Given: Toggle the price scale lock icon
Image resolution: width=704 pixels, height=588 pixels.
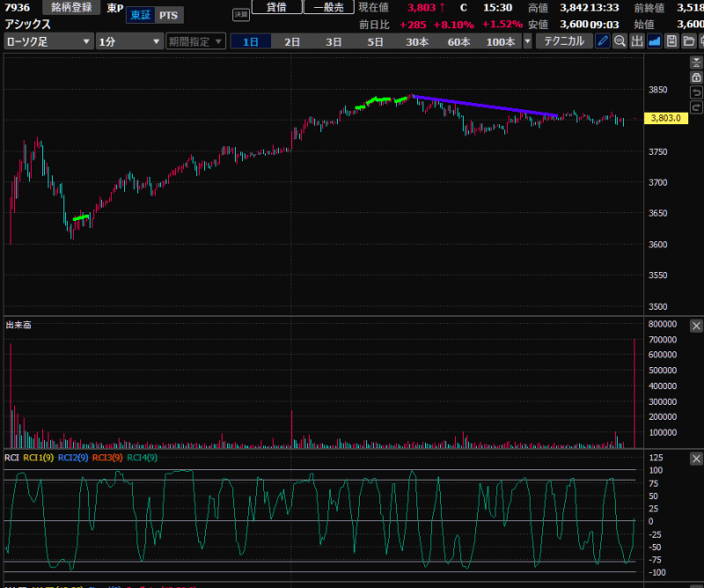Looking at the screenshot, I should pos(696,77).
